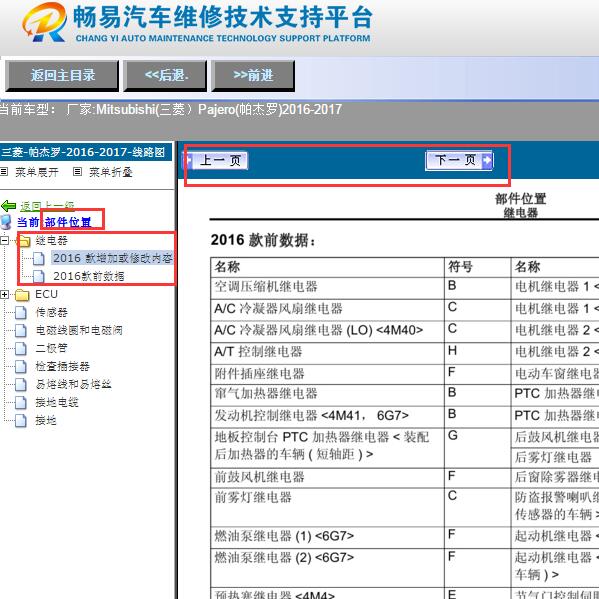This screenshot has width=599, height=599.
Task: Open 二极管 tree item
Action: click(52, 348)
